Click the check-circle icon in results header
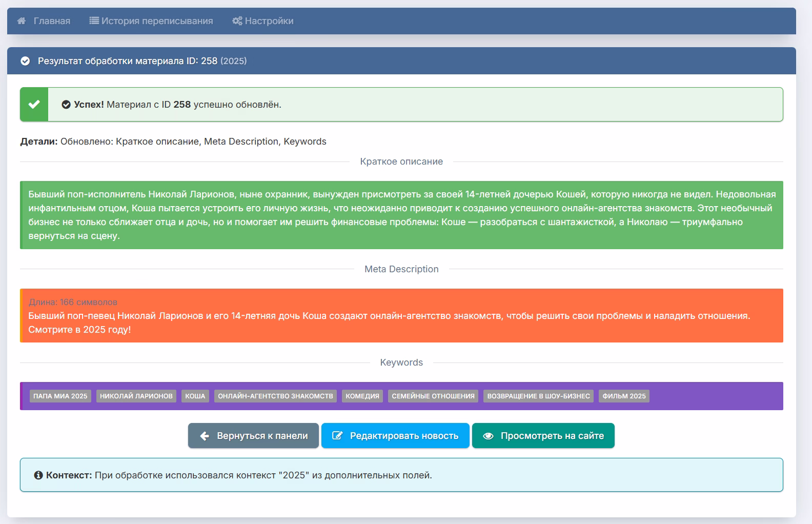The image size is (812, 524). pos(25,61)
